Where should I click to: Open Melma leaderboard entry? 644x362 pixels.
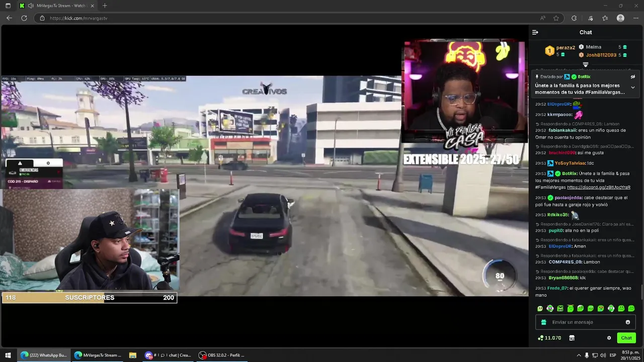[x=603, y=47]
